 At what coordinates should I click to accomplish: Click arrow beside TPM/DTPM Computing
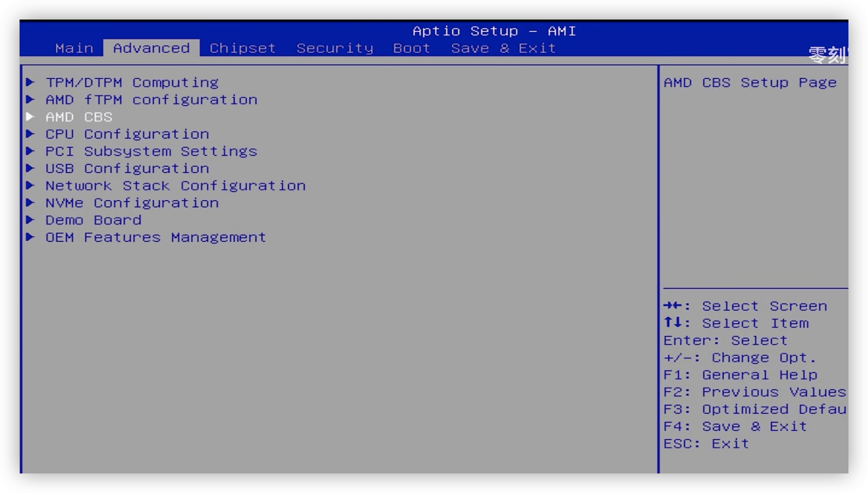[x=30, y=82]
